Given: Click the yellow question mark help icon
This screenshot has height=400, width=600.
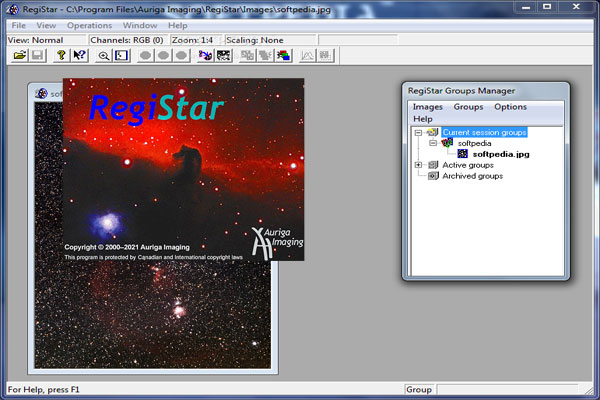Looking at the screenshot, I should pos(61,56).
